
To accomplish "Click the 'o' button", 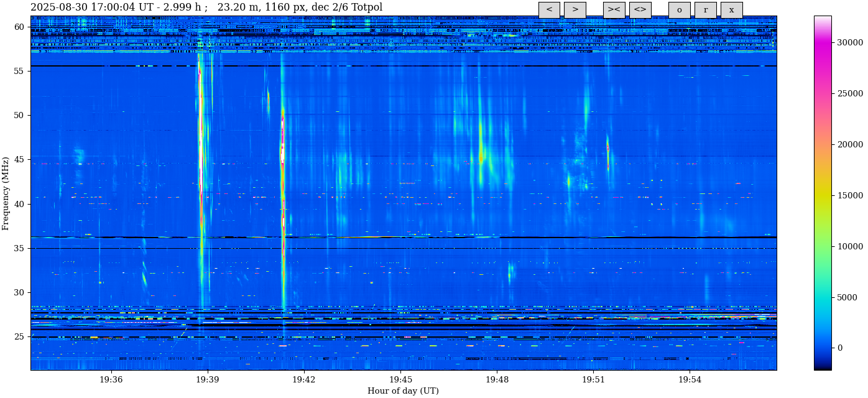I will click(679, 10).
